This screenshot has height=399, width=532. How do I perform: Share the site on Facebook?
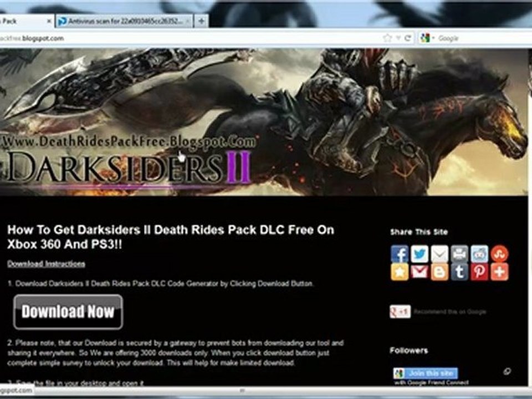(400, 254)
